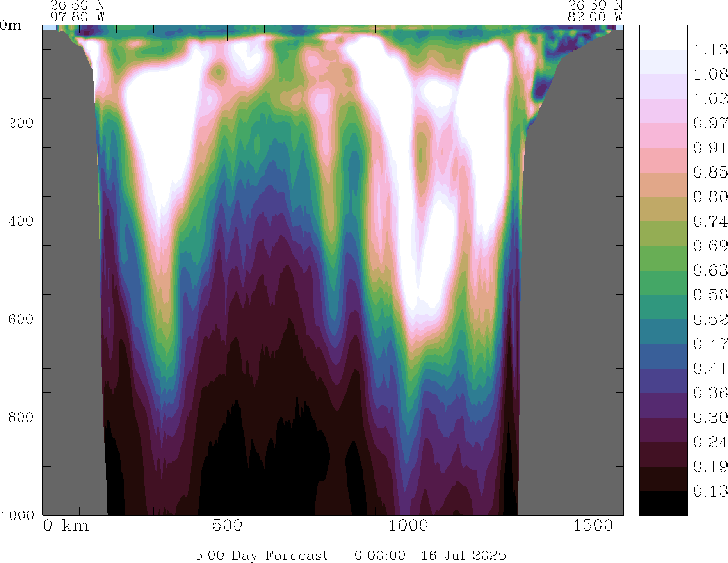Click the 0.91 color scale label
This screenshot has width=728, height=563.
coord(710,148)
